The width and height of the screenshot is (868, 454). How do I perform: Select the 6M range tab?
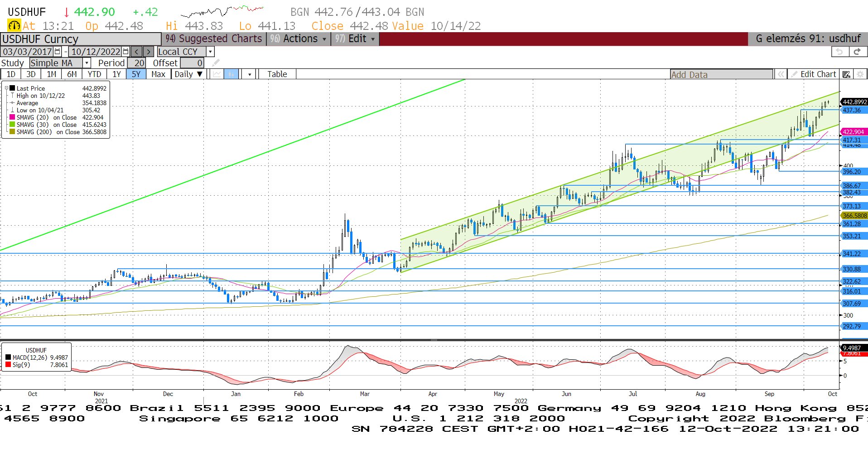tap(72, 74)
